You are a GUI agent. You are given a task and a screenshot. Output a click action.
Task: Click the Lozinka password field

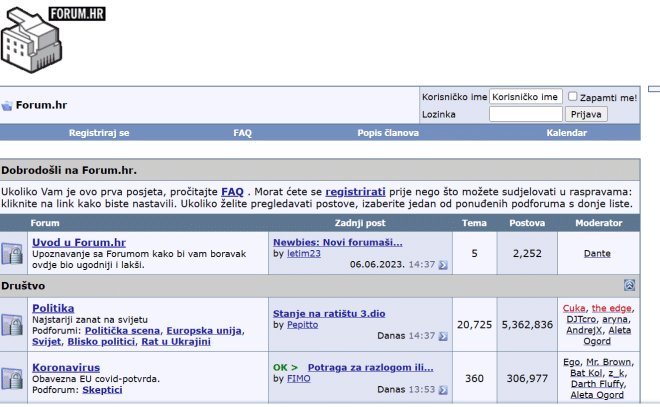[x=526, y=114]
